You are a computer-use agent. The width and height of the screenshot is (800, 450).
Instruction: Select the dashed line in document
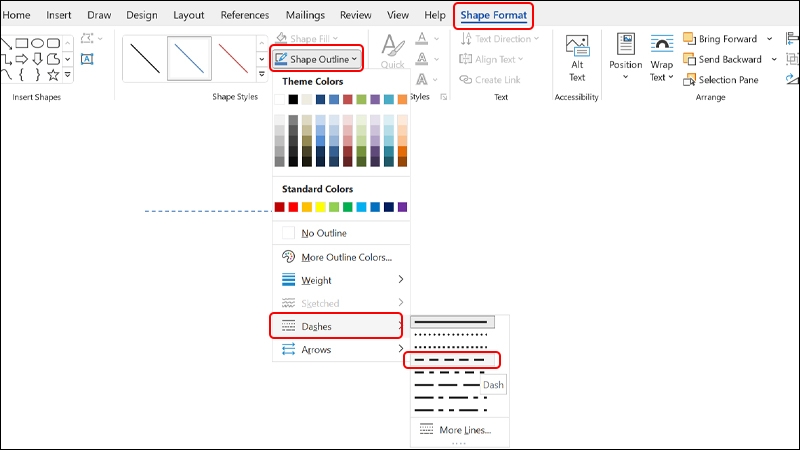pyautogui.click(x=209, y=211)
